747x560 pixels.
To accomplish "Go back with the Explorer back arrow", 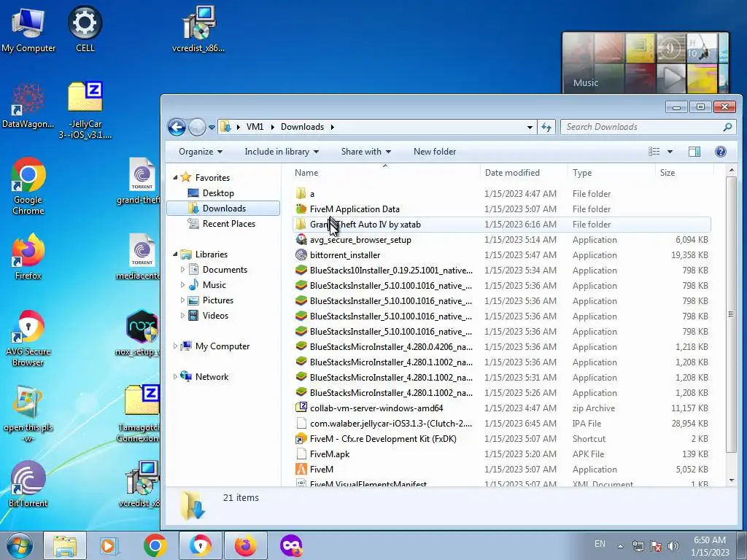I will point(177,127).
